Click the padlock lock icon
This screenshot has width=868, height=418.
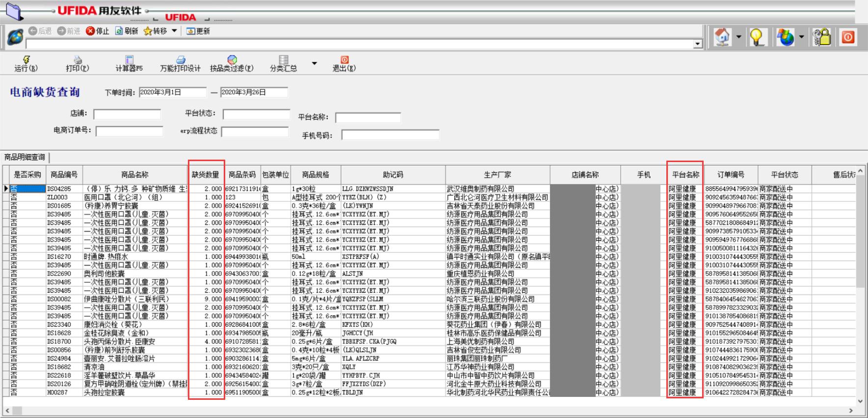(x=822, y=37)
